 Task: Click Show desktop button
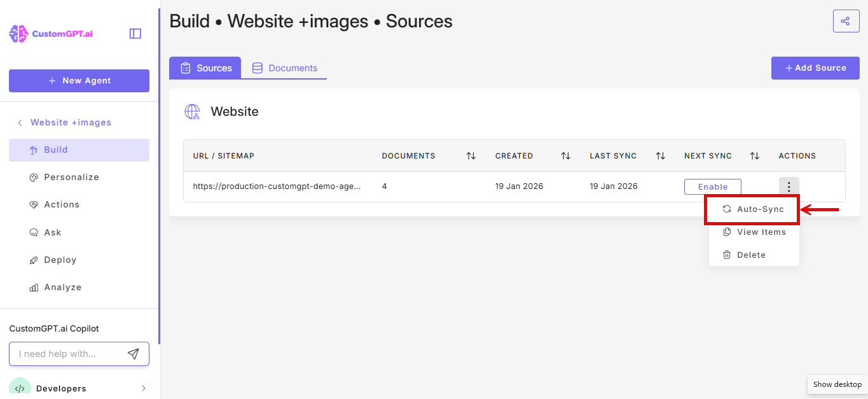pyautogui.click(x=837, y=384)
